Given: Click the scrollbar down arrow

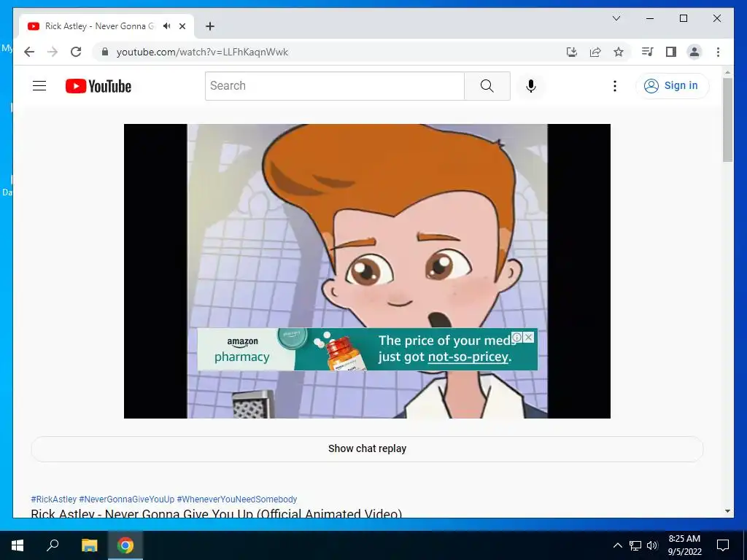Looking at the screenshot, I should tap(727, 511).
